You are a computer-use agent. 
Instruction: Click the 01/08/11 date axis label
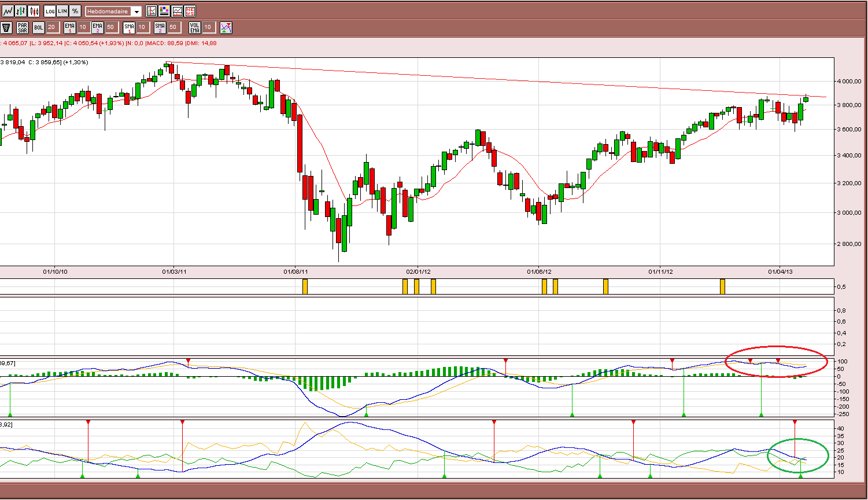point(296,271)
